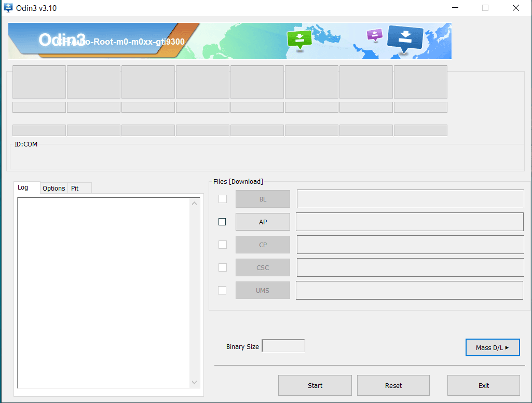532x403 pixels.
Task: Click the AP file path field
Action: [x=410, y=222]
